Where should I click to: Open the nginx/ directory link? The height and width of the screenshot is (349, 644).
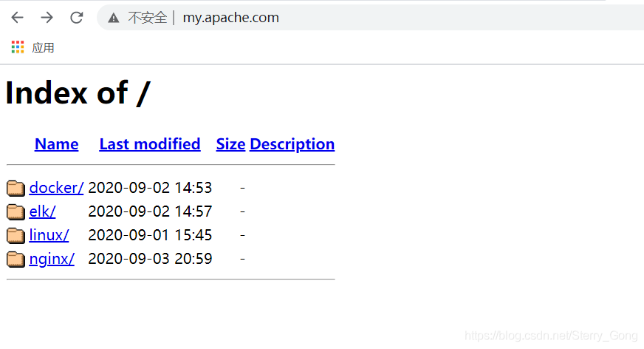pos(52,259)
